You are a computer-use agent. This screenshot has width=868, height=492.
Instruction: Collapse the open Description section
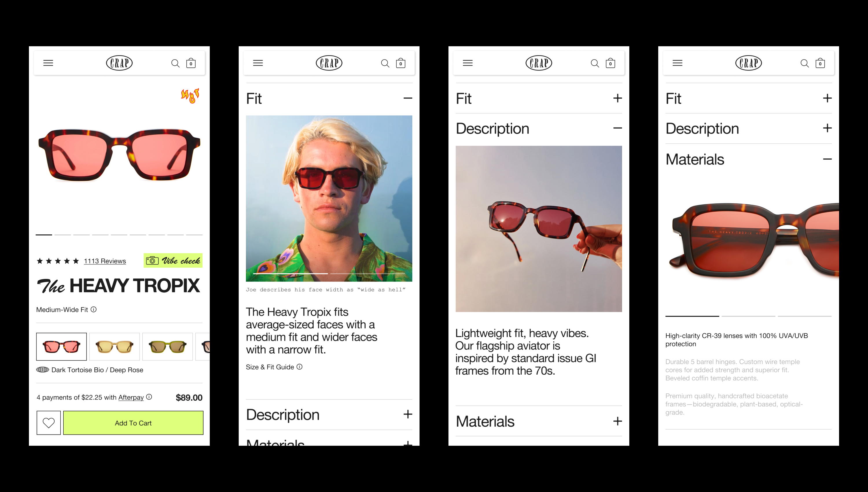coord(617,128)
